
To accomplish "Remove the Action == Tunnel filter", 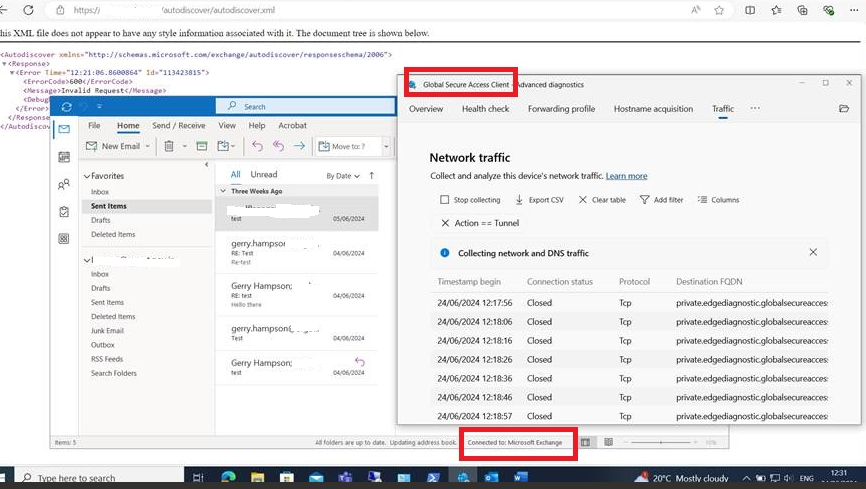I will click(x=445, y=223).
